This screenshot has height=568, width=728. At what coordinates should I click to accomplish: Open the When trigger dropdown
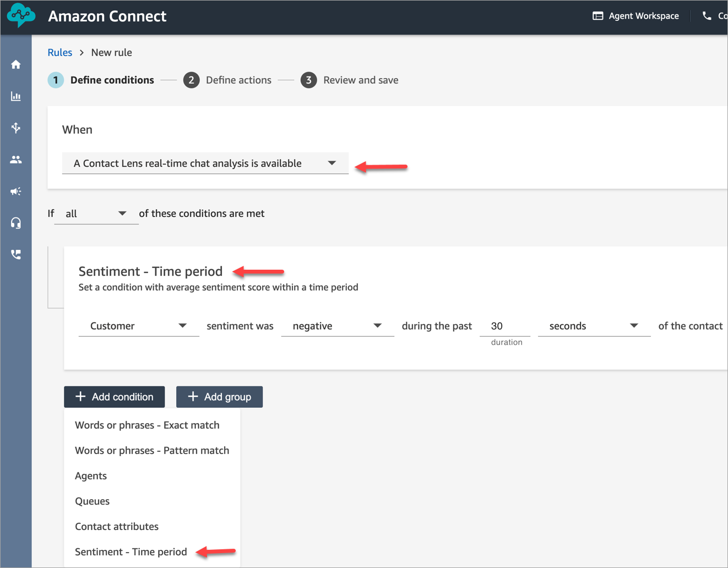(205, 163)
